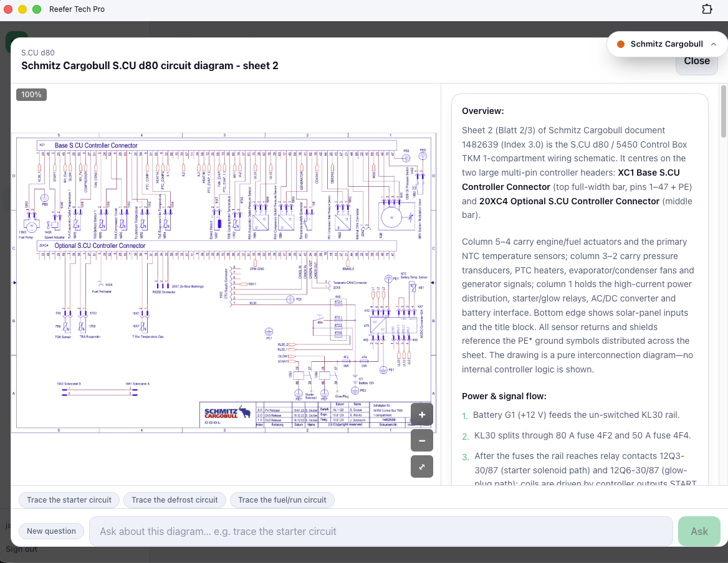This screenshot has height=563, width=728.
Task: Click the green macOS maximize window button
Action: (37, 9)
